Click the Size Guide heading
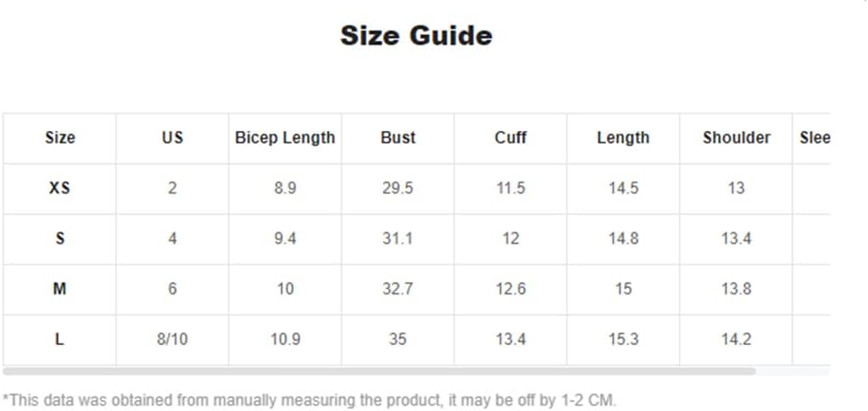 point(416,35)
